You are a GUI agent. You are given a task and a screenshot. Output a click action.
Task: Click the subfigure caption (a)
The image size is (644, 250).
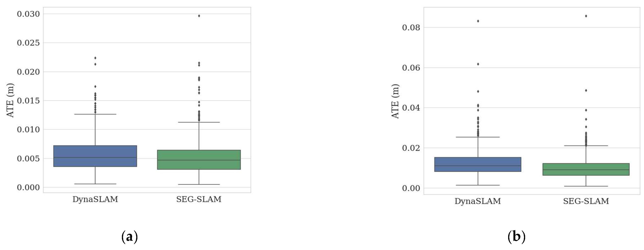click(129, 236)
